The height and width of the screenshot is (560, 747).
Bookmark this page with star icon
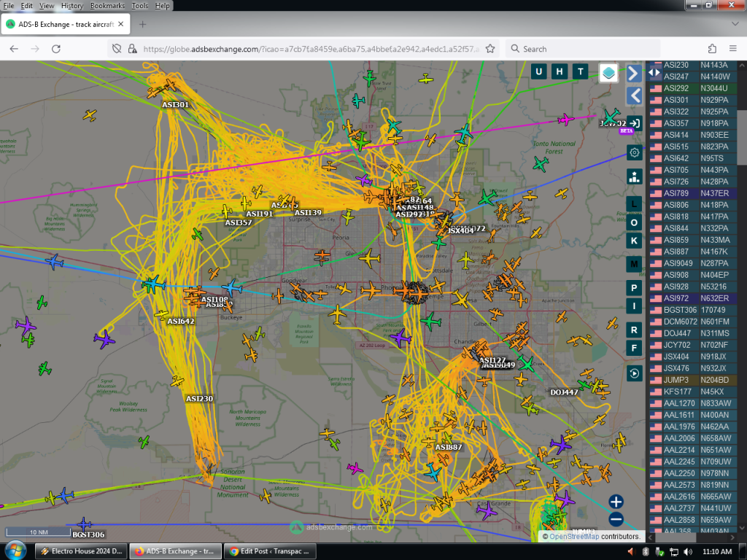pos(490,49)
